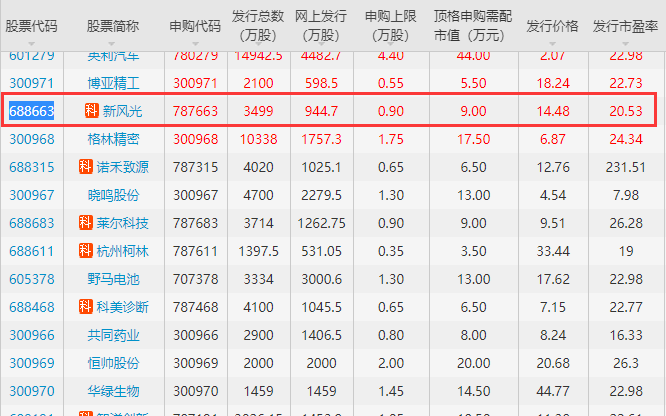Open stock code 300967 link
The height and width of the screenshot is (416, 666).
[32, 195]
